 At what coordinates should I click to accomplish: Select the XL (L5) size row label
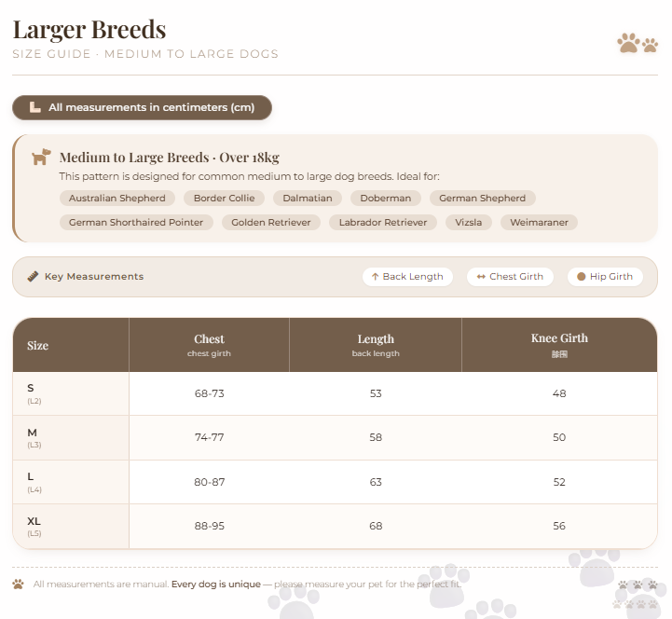click(71, 527)
